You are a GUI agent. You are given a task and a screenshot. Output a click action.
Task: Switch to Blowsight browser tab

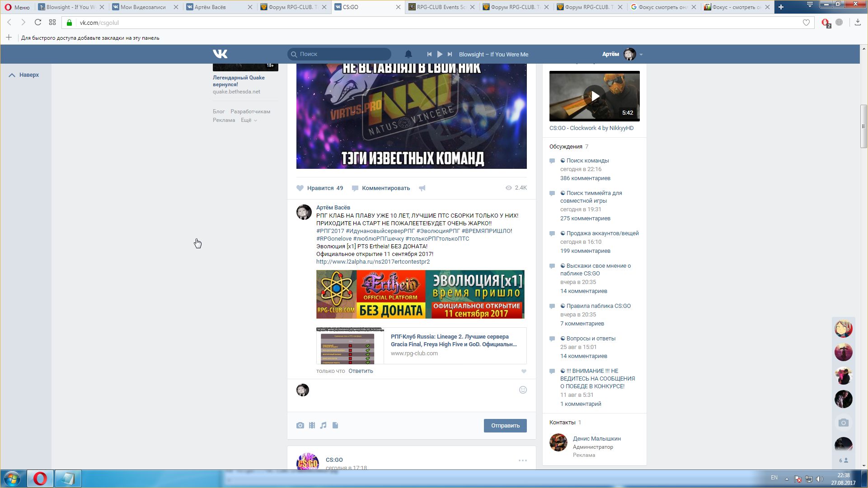point(70,7)
